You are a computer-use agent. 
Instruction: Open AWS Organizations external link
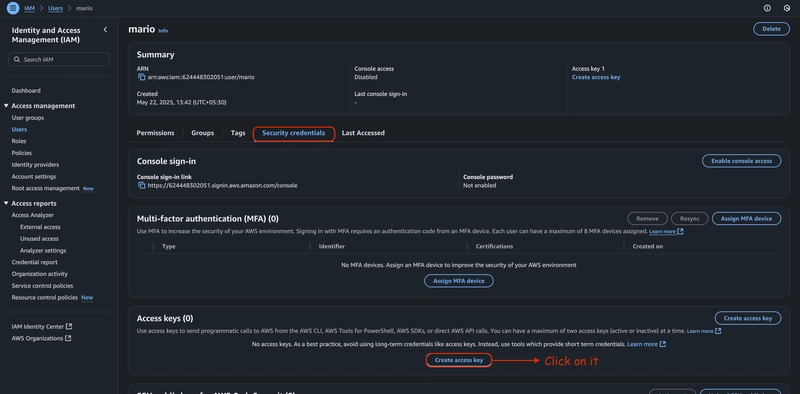[41, 338]
